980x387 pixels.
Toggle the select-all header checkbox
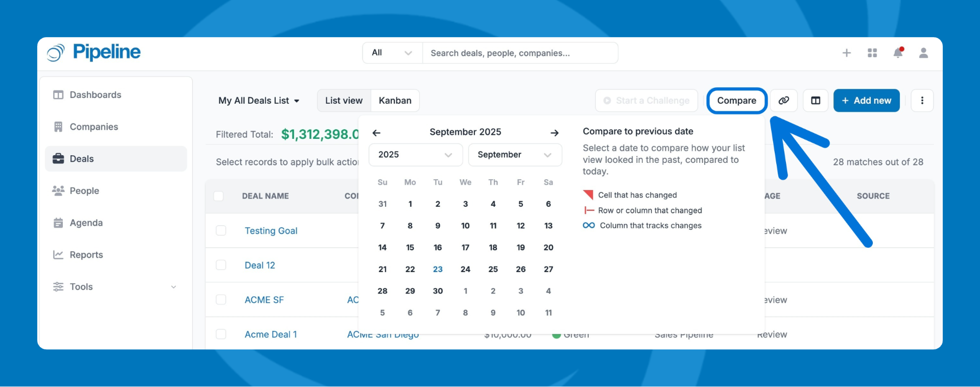click(219, 196)
